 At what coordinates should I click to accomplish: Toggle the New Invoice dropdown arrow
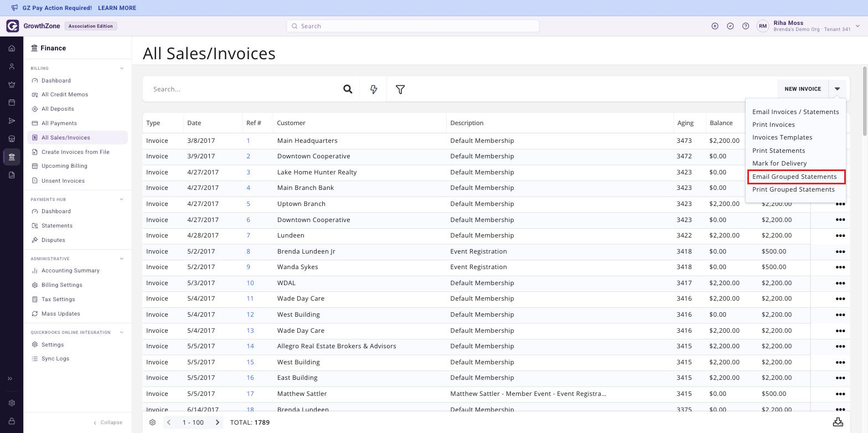tap(837, 89)
